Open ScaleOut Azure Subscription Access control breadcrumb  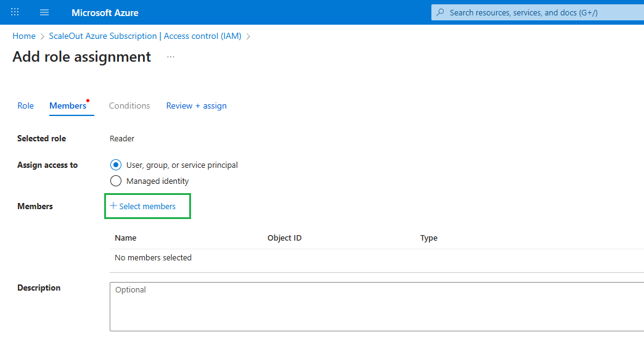[x=145, y=36]
